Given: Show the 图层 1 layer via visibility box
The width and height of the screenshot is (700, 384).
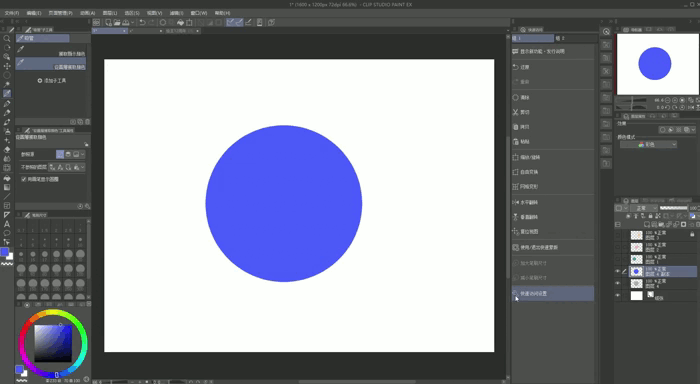Looking at the screenshot, I should coord(618,259).
